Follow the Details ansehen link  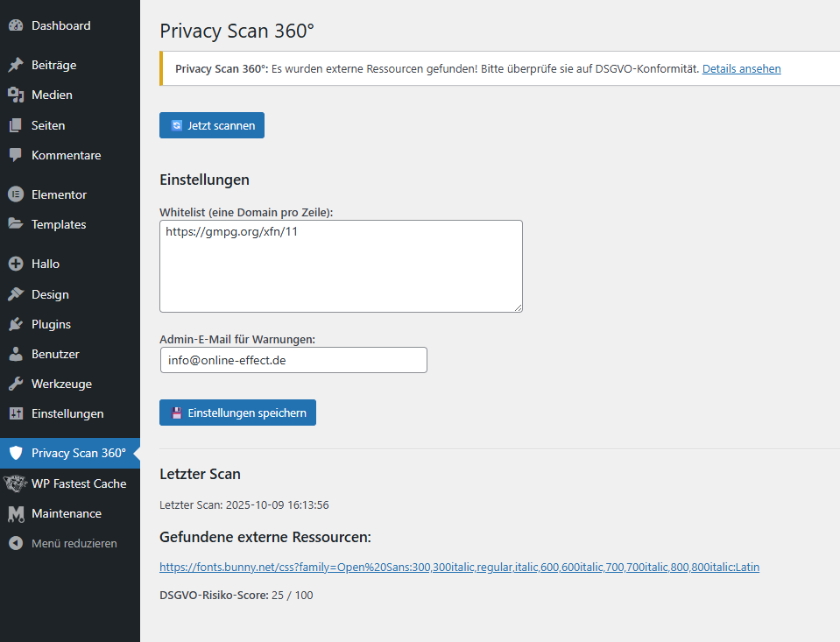tap(741, 68)
